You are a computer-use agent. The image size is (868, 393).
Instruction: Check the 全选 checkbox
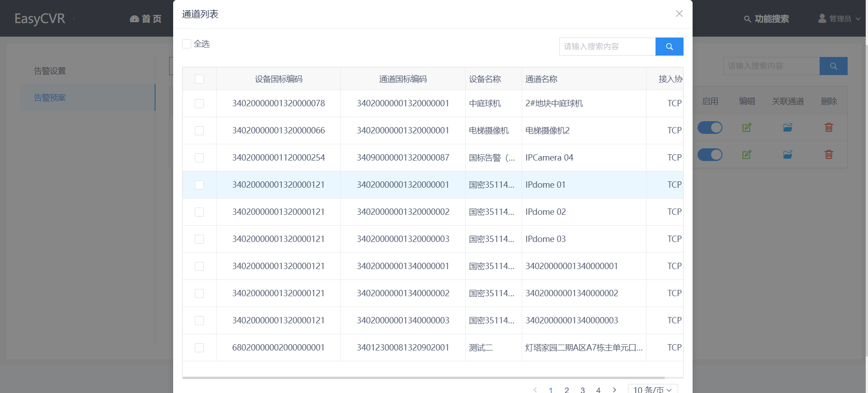point(187,44)
